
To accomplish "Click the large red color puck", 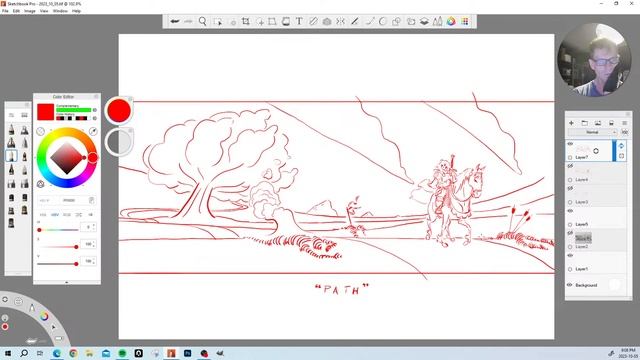I will 119,110.
